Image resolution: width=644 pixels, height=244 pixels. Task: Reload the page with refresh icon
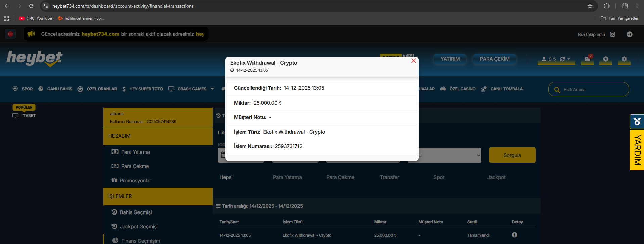[31, 6]
